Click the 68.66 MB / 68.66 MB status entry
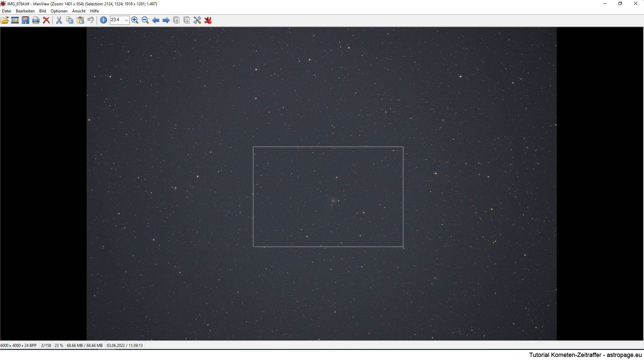Screen dimensions: 644x360 click(x=85, y=345)
